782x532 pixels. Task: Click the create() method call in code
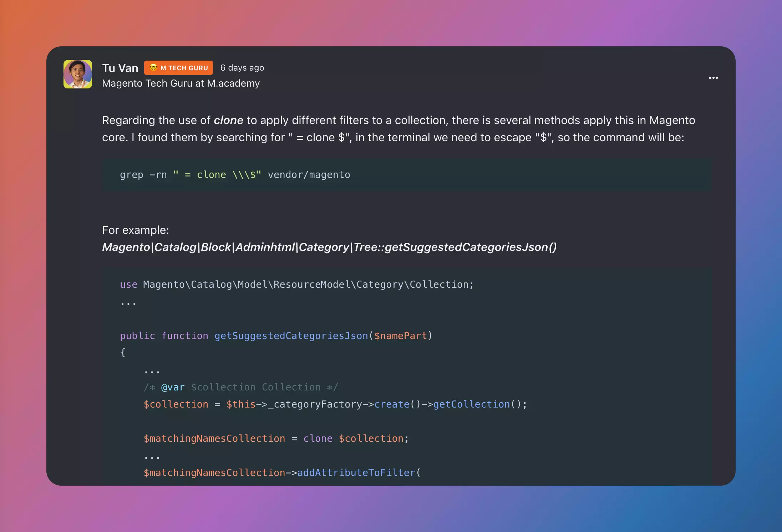[392, 404]
